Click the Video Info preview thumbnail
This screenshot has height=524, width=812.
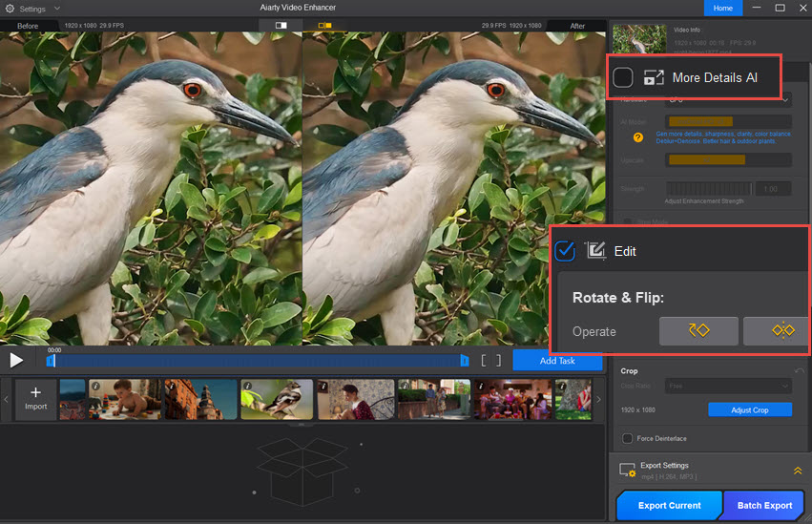(x=639, y=39)
